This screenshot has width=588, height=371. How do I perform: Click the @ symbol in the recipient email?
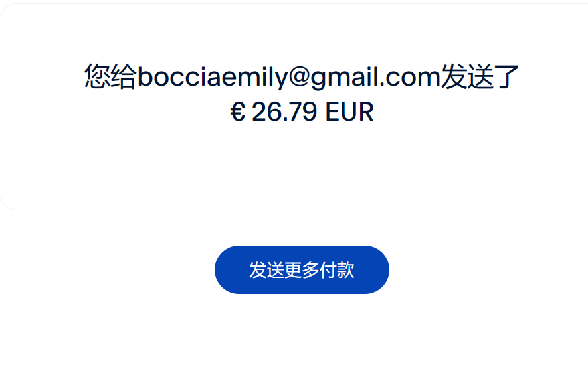299,77
